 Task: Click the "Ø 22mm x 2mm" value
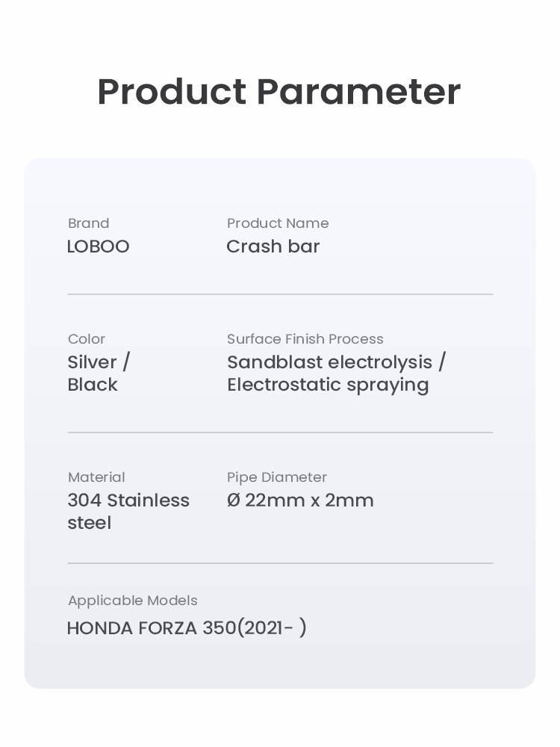click(300, 500)
